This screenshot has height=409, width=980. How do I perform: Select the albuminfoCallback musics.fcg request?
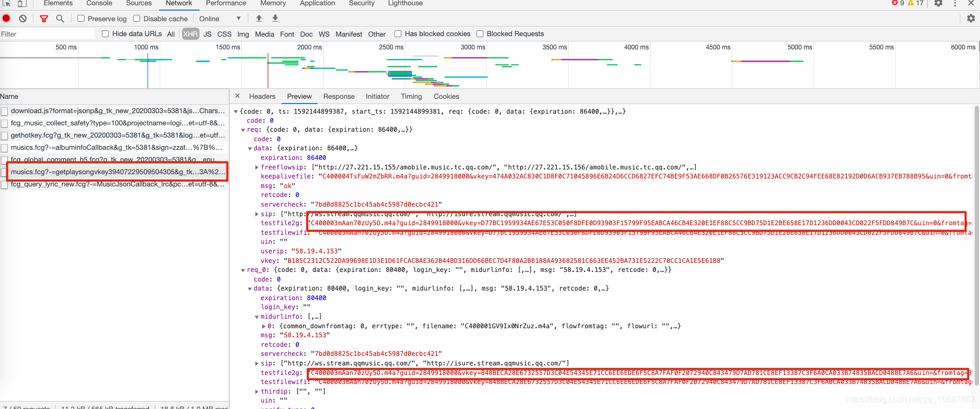point(115,147)
